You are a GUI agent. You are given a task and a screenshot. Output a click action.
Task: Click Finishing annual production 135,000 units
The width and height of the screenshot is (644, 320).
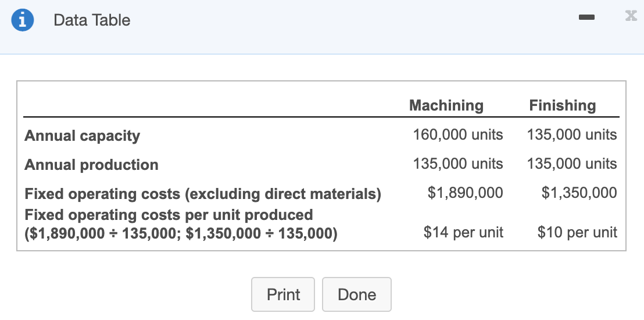click(572, 163)
